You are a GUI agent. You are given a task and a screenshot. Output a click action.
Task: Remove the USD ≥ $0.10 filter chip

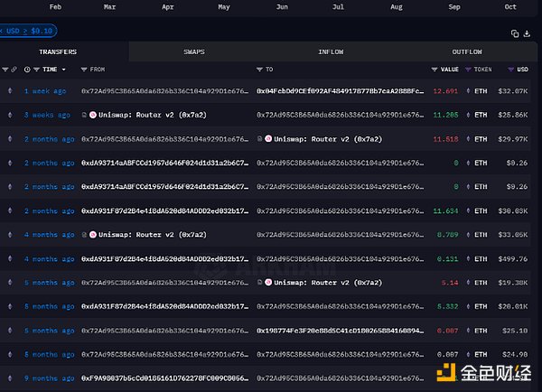click(x=4, y=31)
